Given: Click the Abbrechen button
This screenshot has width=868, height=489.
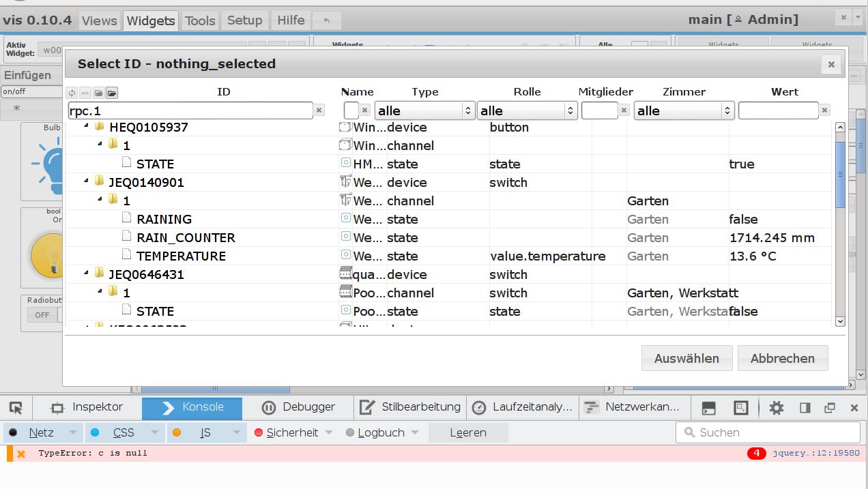Looking at the screenshot, I should pyautogui.click(x=782, y=358).
